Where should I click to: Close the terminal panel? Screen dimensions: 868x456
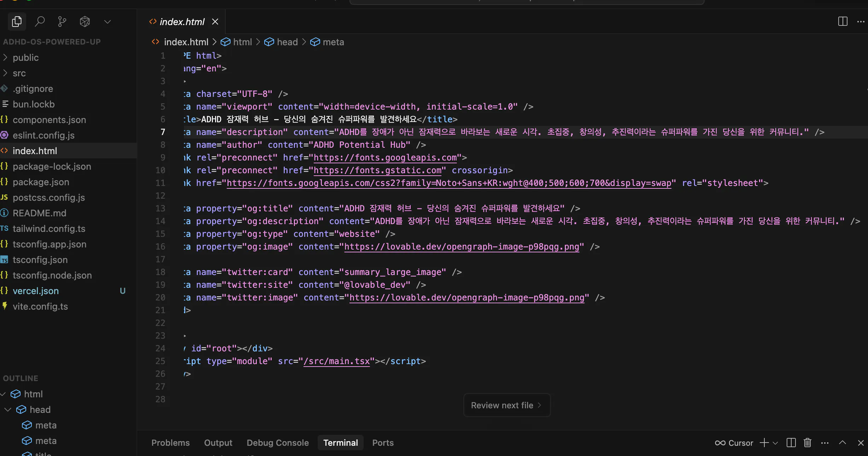861,443
